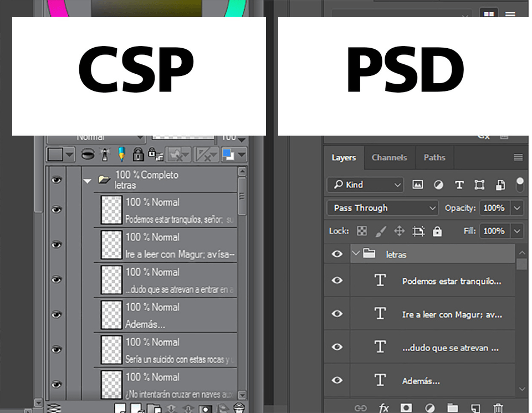Filter for type layers with T icon
Screen dimensions: 532x413
point(459,185)
